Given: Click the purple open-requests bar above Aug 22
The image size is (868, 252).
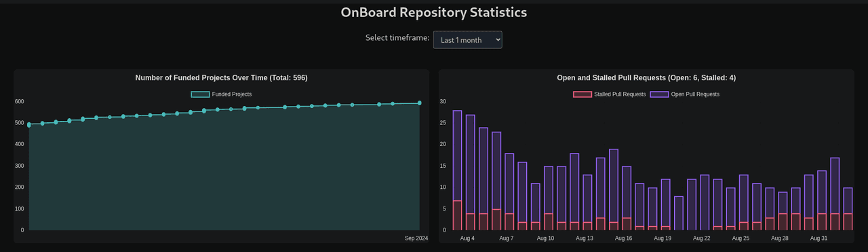Looking at the screenshot, I should [705, 202].
